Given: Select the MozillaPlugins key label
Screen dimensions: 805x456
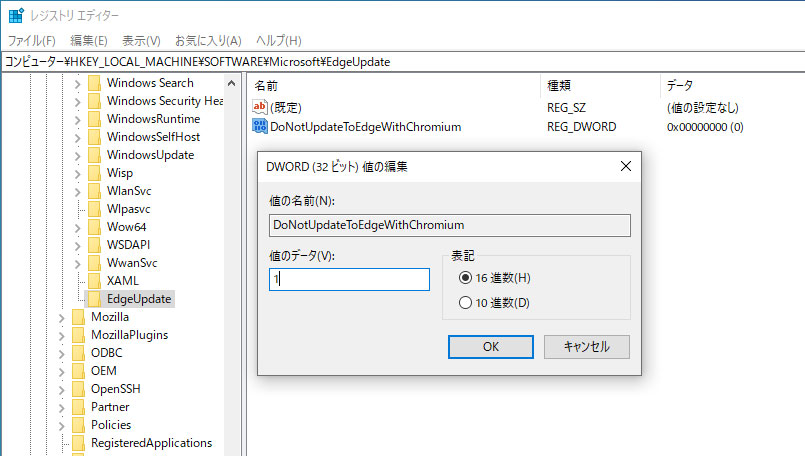Looking at the screenshot, I should [x=129, y=335].
